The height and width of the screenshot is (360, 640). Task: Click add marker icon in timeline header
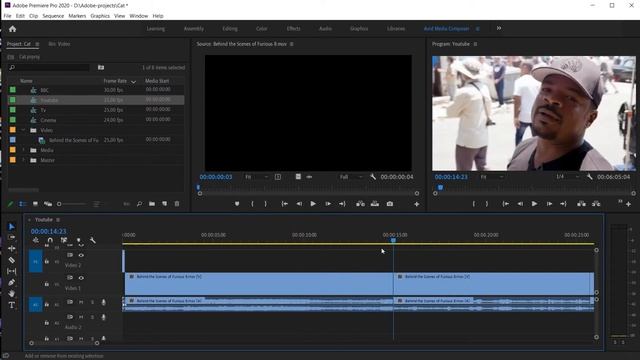point(78,240)
